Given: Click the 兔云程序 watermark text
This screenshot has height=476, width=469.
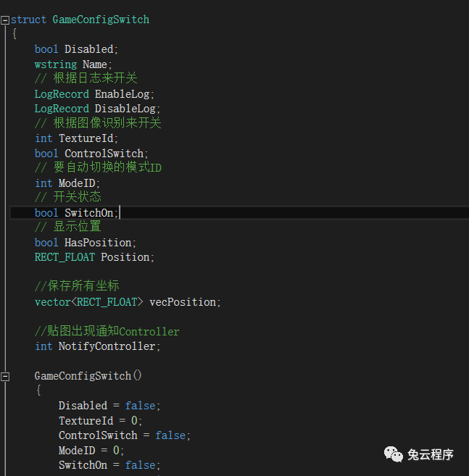Looking at the screenshot, I should pyautogui.click(x=430, y=454).
